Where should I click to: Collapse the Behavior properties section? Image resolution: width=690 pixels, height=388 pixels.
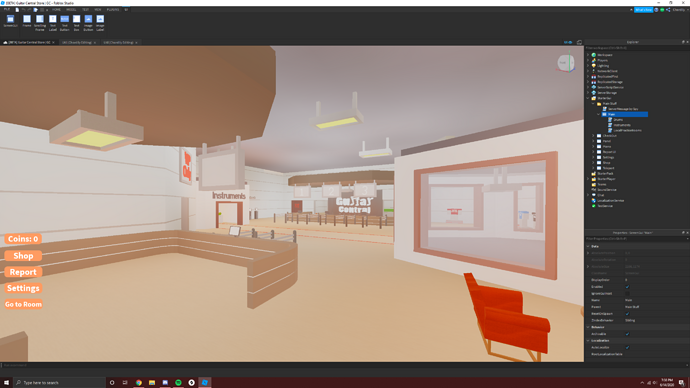click(x=588, y=327)
